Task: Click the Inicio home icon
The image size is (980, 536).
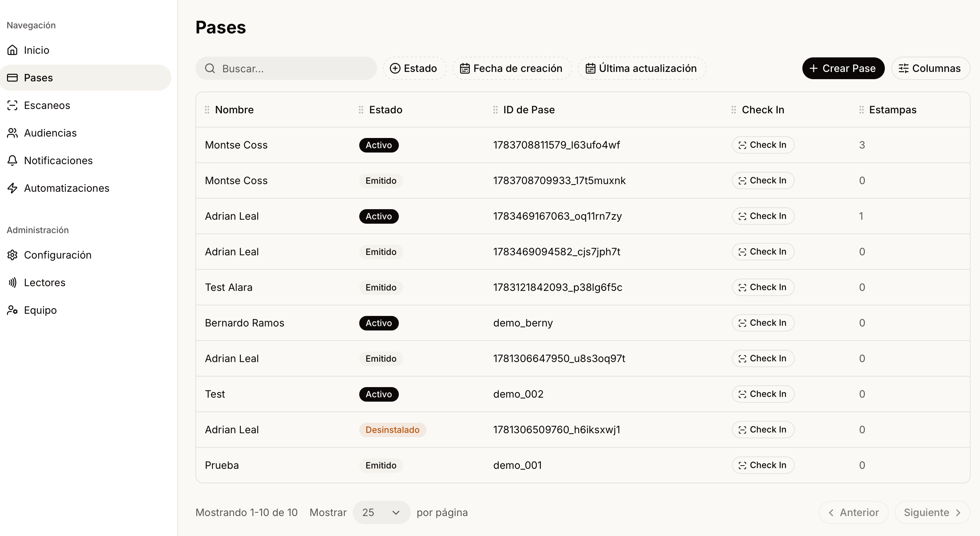Action: point(13,50)
